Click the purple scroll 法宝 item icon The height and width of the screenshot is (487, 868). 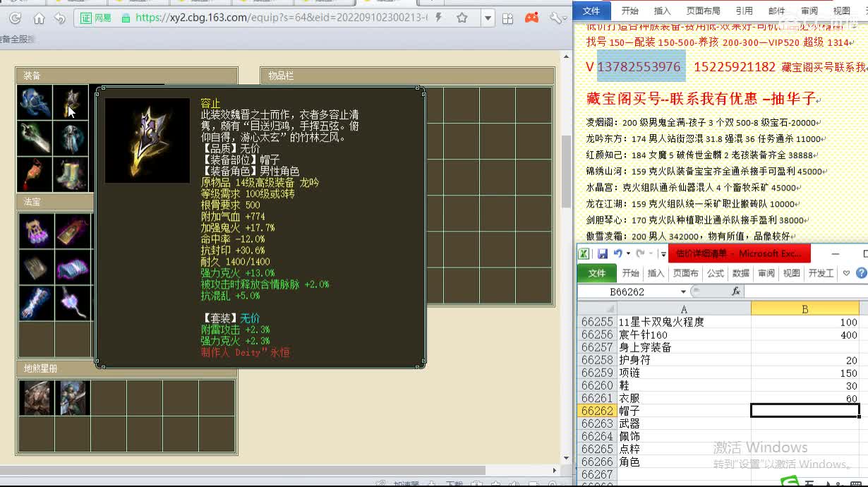(73, 267)
